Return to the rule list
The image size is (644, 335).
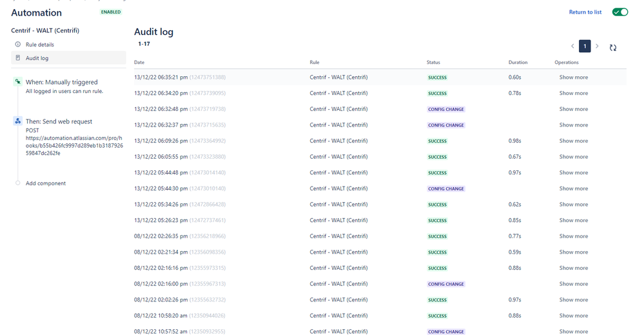(585, 12)
